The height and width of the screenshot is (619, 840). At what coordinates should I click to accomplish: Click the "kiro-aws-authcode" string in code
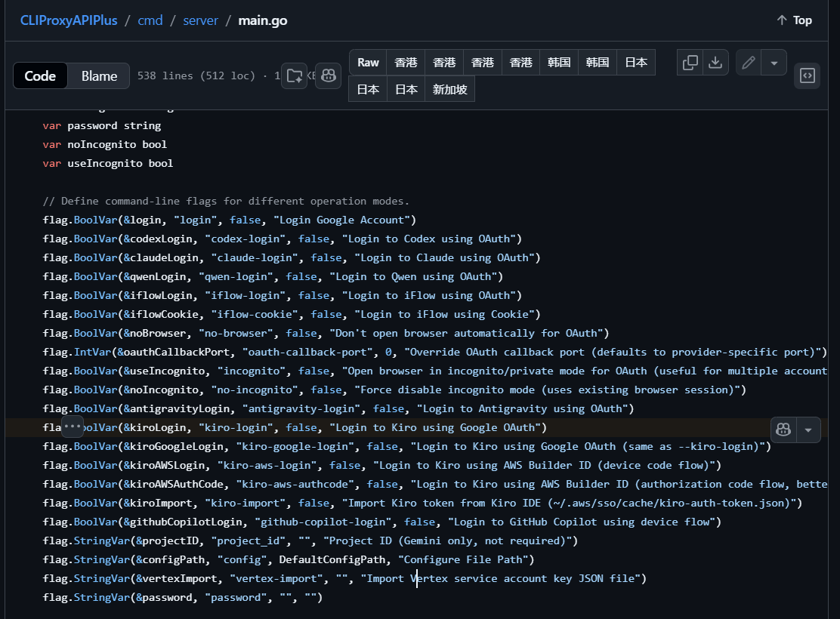[295, 484]
